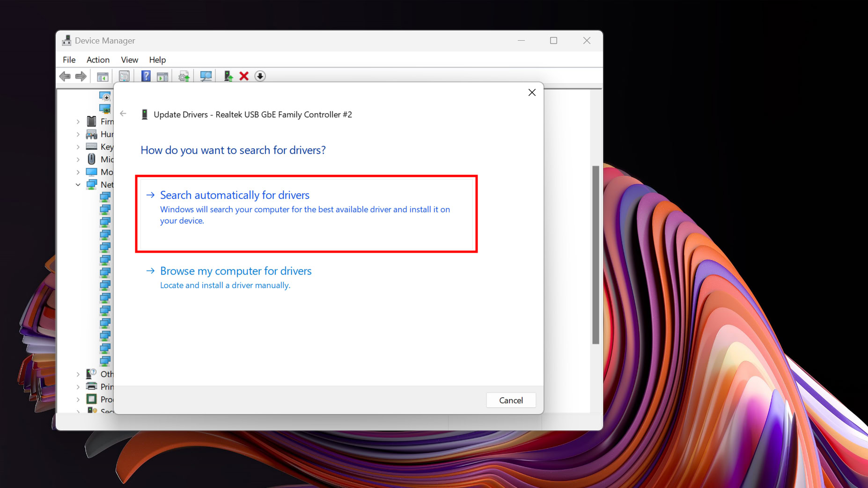The image size is (868, 488).
Task: Click the 'Device Manager' window title text
Action: (x=105, y=41)
